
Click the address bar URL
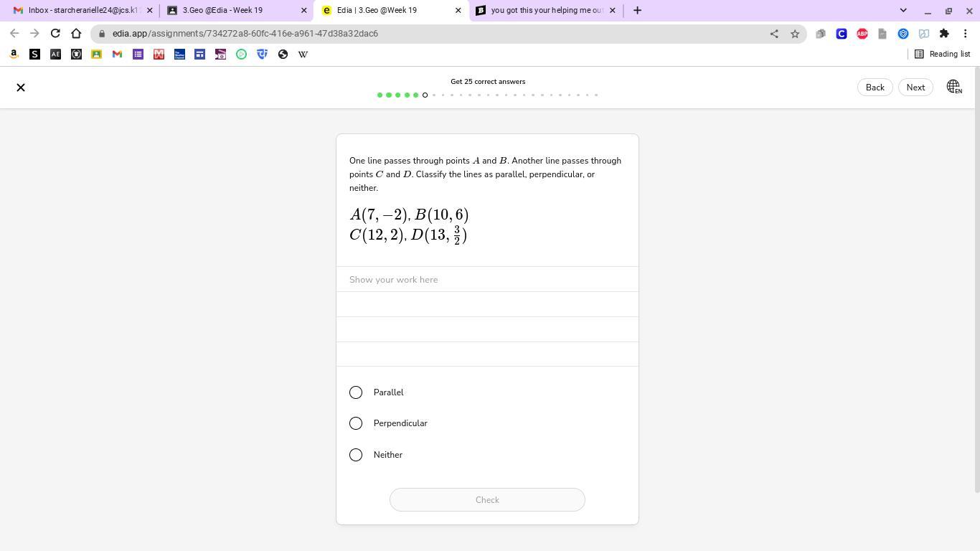245,34
